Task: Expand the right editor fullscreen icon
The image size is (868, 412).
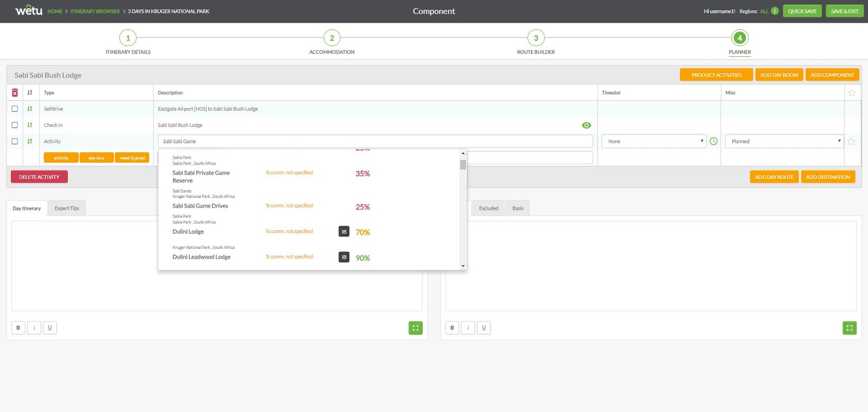Action: click(x=850, y=328)
